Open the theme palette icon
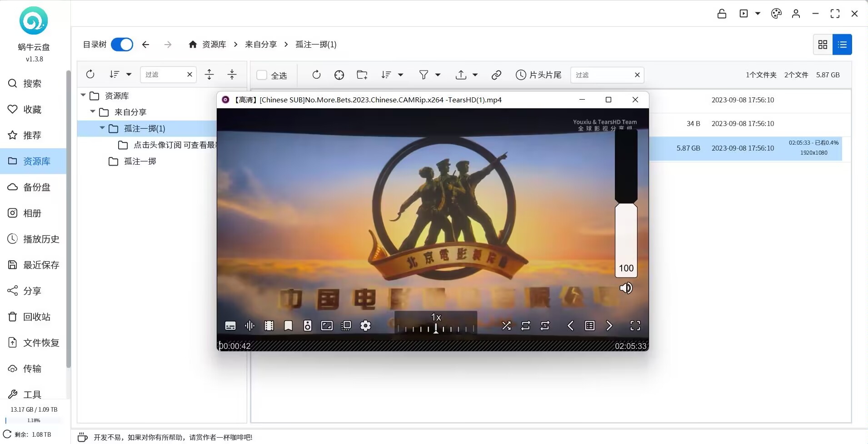868x444 pixels. pyautogui.click(x=776, y=14)
